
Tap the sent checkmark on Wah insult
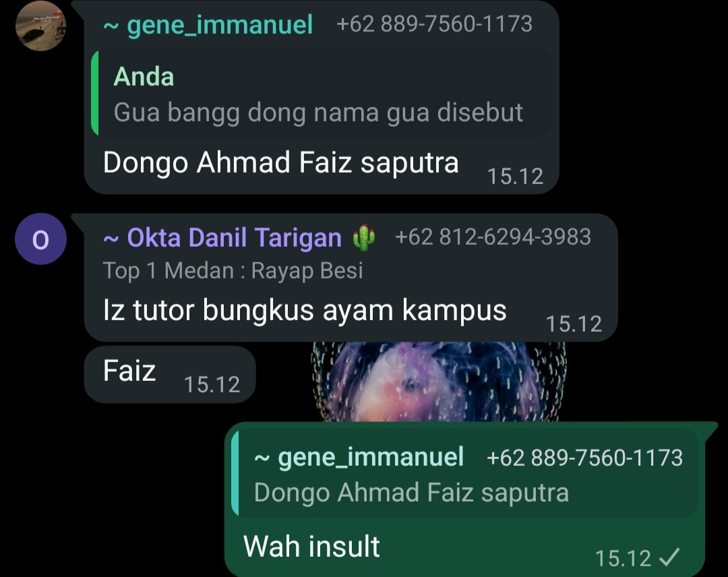pyautogui.click(x=669, y=557)
